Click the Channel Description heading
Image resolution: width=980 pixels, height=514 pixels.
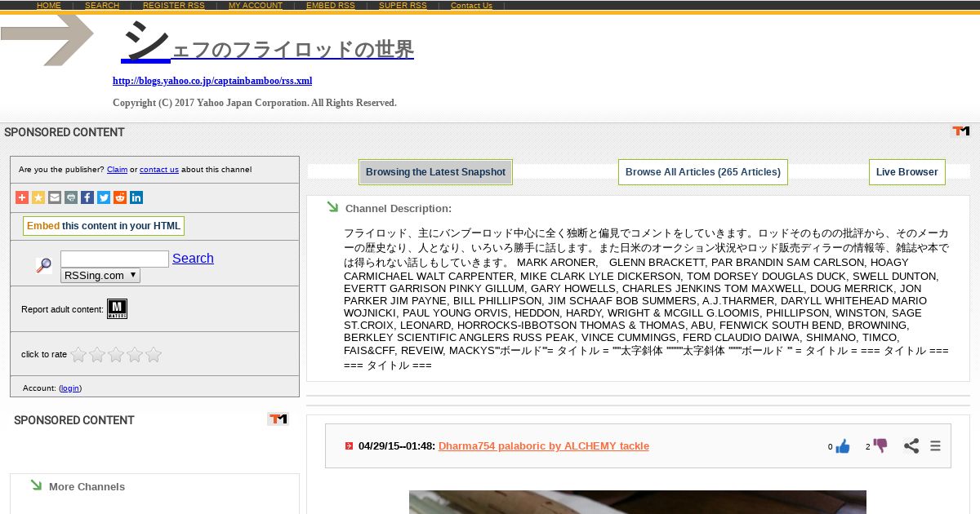(399, 209)
